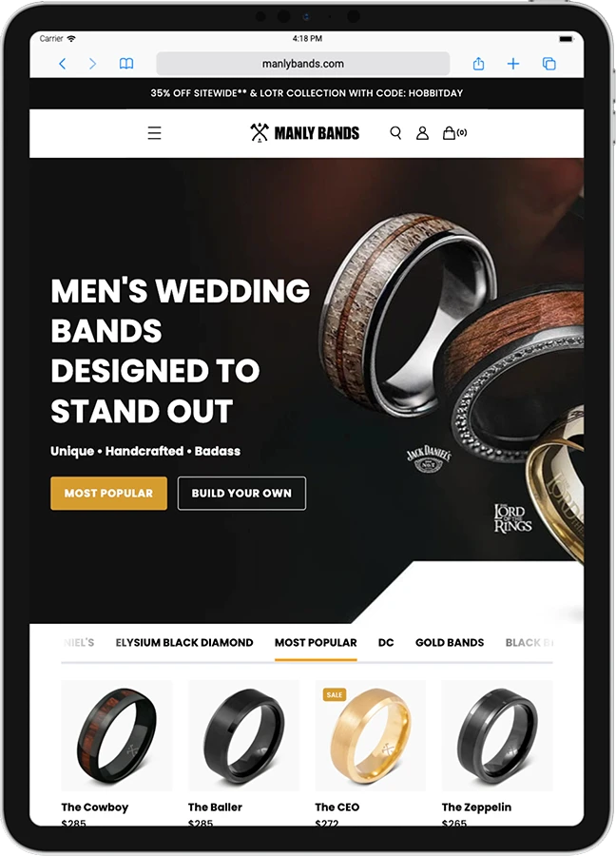The height and width of the screenshot is (856, 616).
Task: Open Safari bookmarks book icon
Action: 126,64
